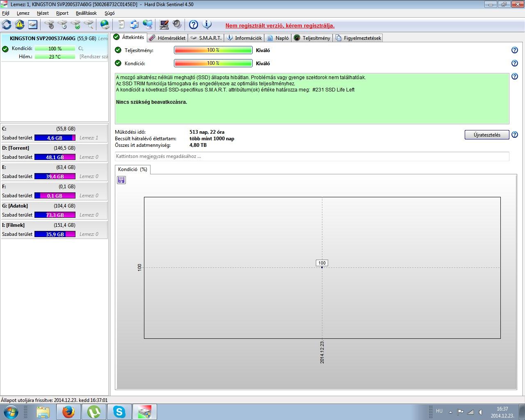Click the C: free space bar 4,6 GB

[55, 138]
